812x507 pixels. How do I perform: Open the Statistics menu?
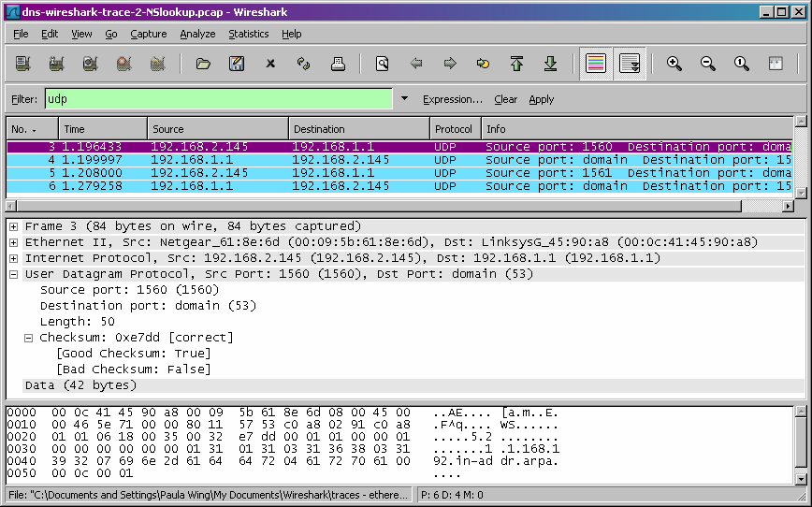click(249, 34)
